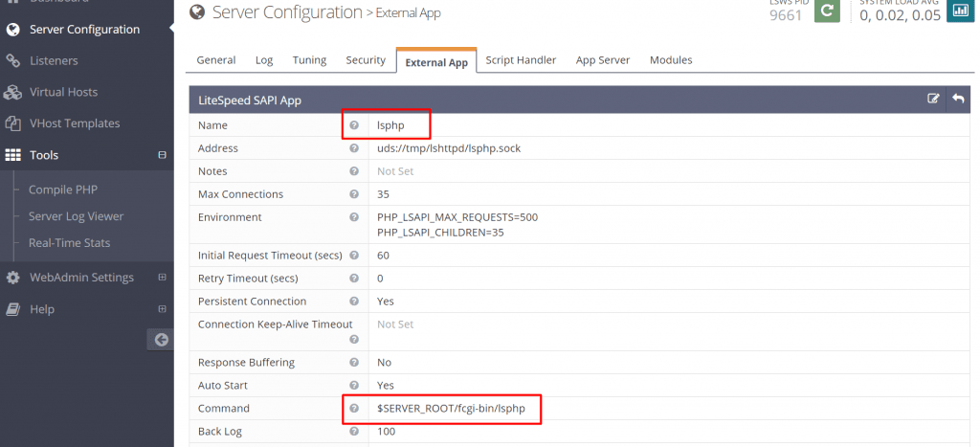Screen dimensions: 980x447
Task: Click the help icon beside Command
Action: 354,409
